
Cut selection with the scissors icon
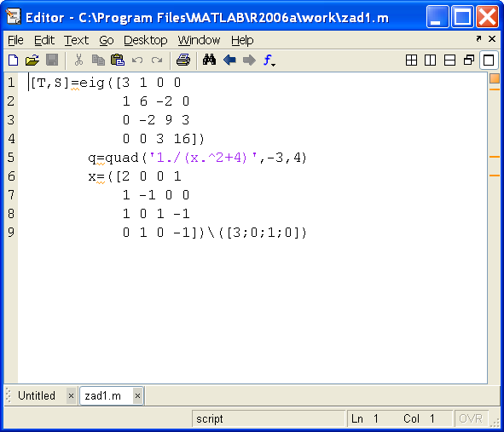point(78,60)
